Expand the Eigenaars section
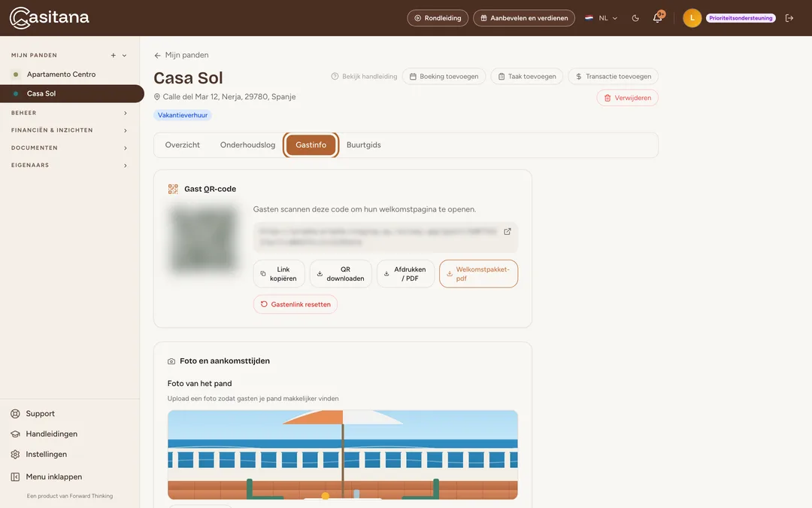 click(x=70, y=166)
